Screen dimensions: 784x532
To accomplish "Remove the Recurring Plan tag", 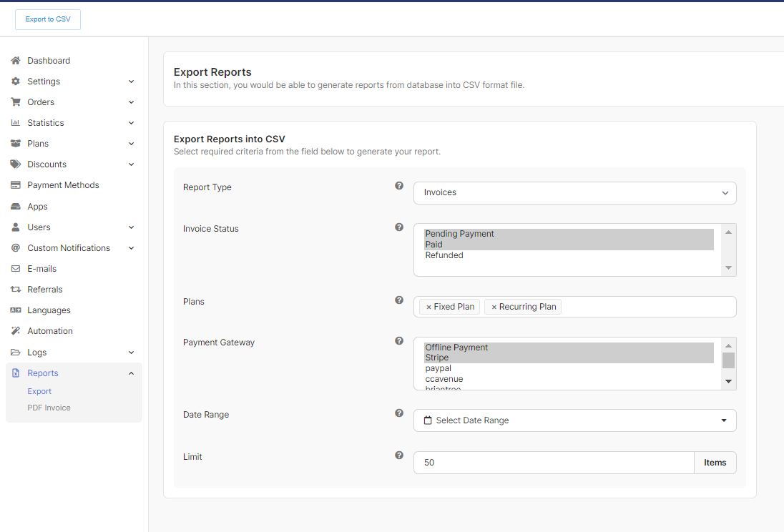I will [494, 307].
